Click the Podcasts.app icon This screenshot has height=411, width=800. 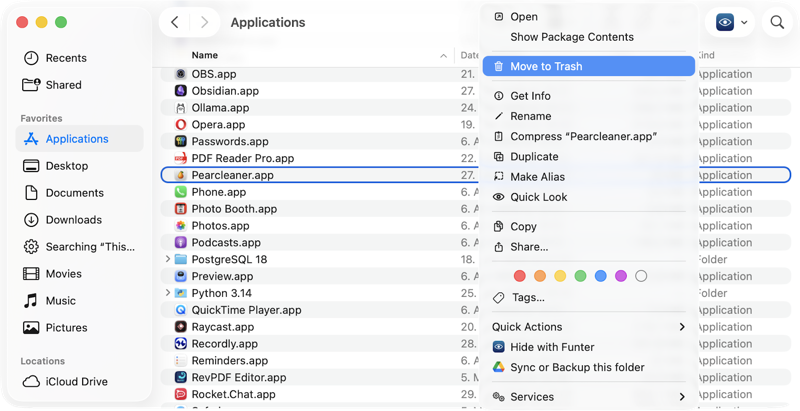pyautogui.click(x=181, y=242)
